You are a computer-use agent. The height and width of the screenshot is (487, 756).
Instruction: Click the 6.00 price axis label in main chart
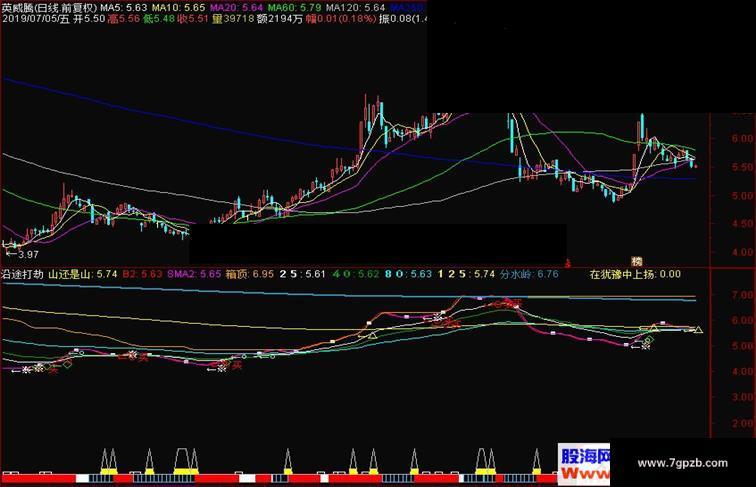coord(742,138)
